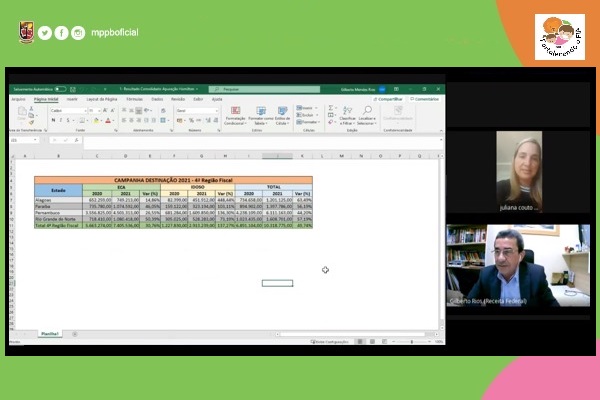Viewport: 600px width, 400px height.
Task: Toggle align left icon
Action: [124, 120]
